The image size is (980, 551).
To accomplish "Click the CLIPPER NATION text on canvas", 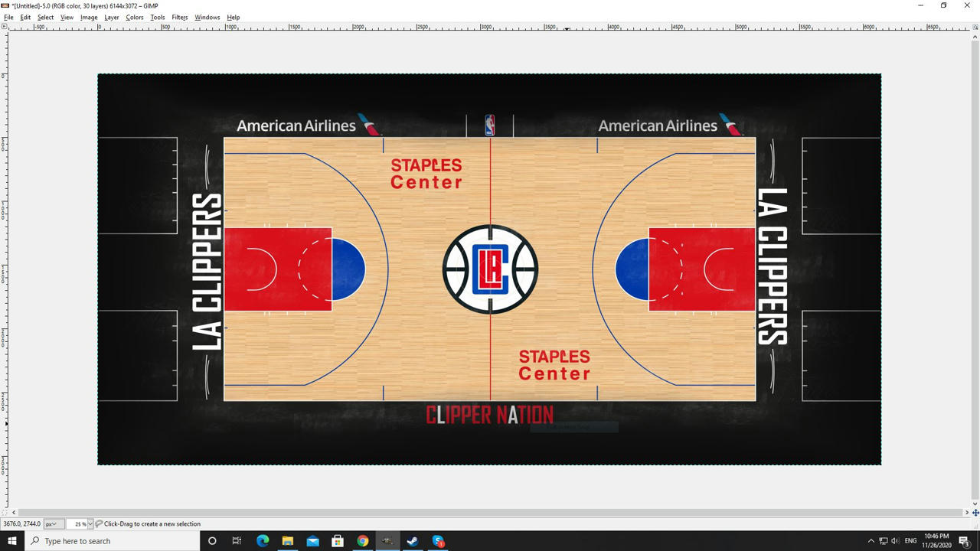I will [489, 415].
